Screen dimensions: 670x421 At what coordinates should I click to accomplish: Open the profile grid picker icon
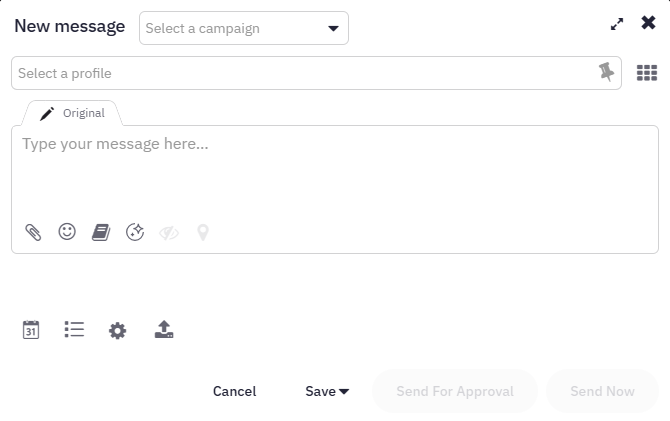coord(647,73)
